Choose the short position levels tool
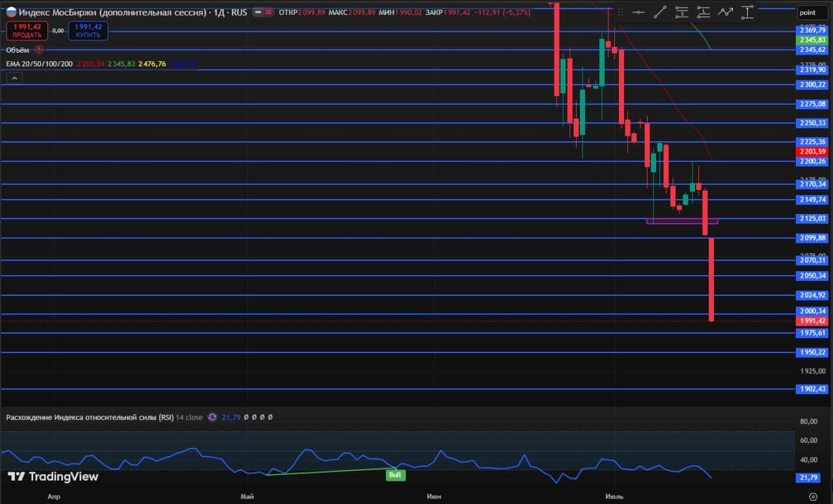 tap(681, 12)
